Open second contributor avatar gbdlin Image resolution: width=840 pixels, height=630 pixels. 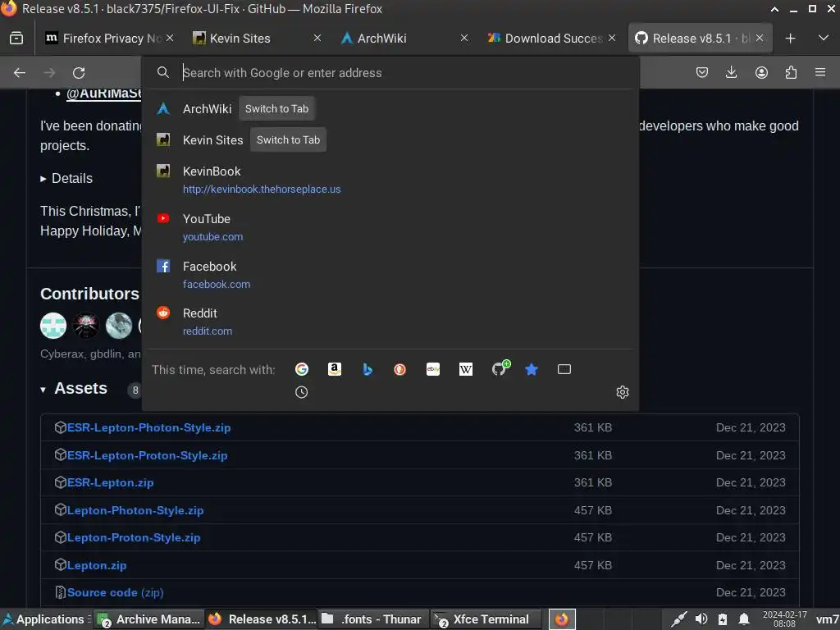tap(85, 326)
